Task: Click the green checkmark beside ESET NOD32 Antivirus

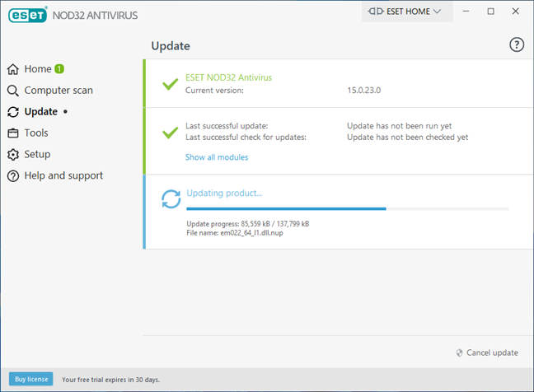Action: [171, 84]
